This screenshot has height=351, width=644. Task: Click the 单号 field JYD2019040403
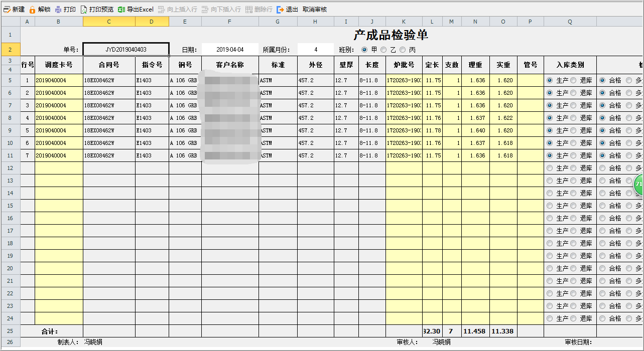[126, 50]
